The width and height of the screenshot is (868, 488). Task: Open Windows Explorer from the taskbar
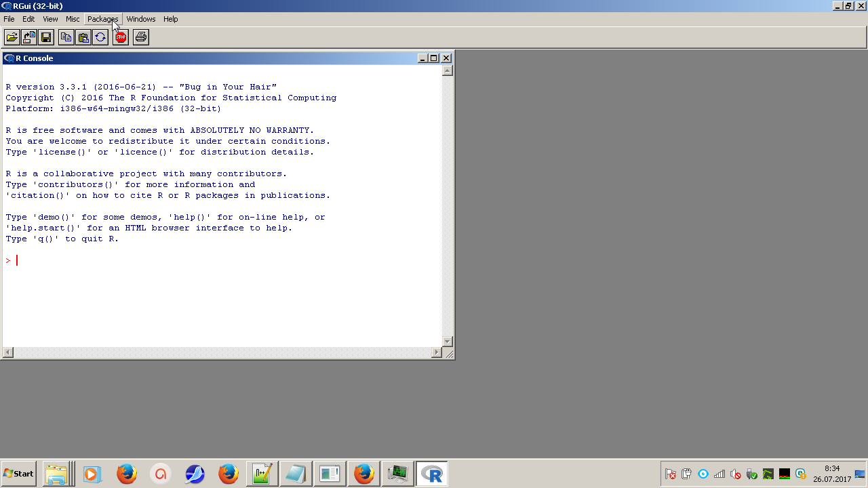tap(56, 474)
